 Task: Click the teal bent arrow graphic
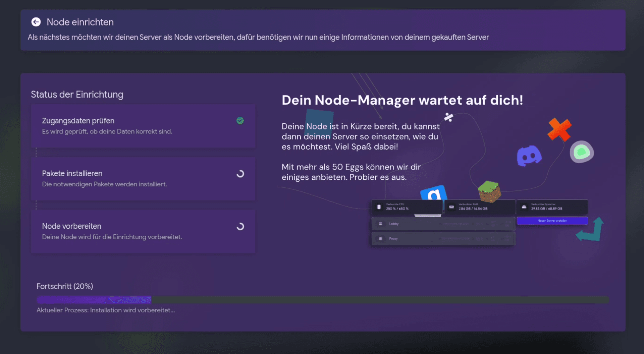pos(590,229)
